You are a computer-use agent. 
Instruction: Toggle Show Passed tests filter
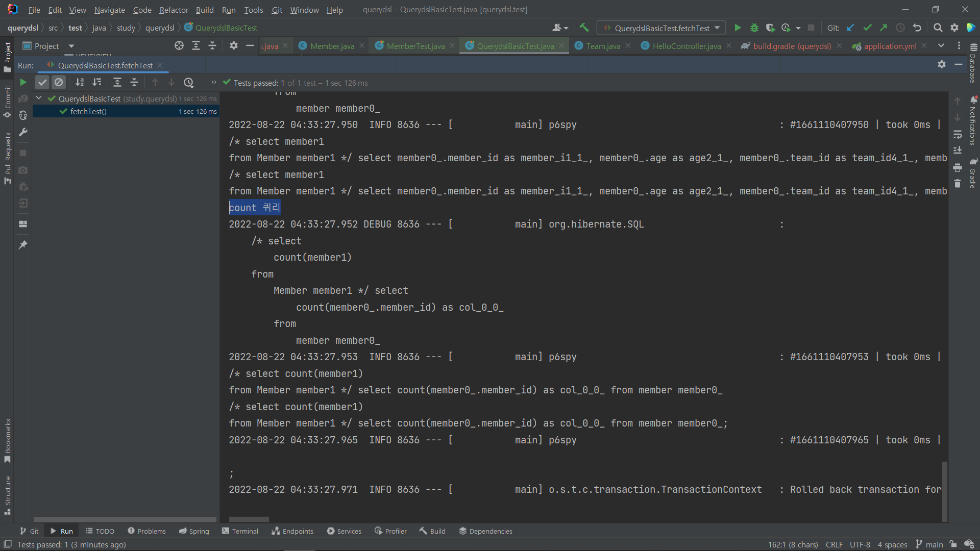pos(42,82)
